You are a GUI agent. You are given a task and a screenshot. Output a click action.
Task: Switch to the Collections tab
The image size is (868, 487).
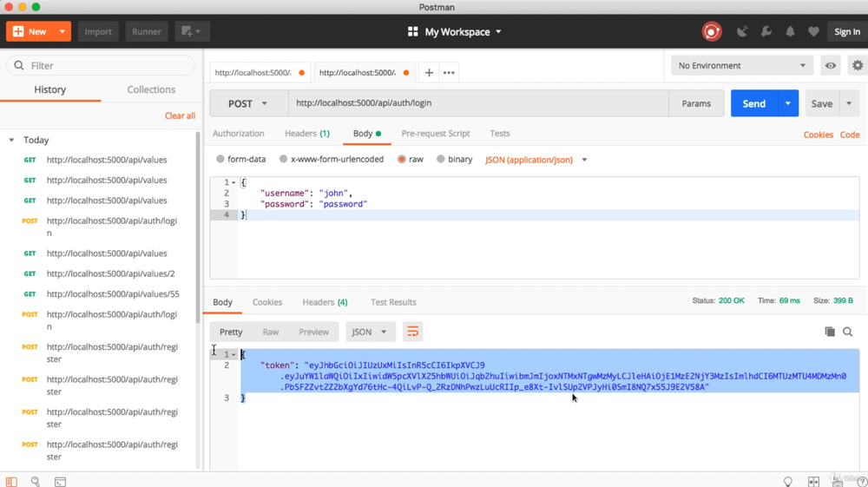point(151,89)
